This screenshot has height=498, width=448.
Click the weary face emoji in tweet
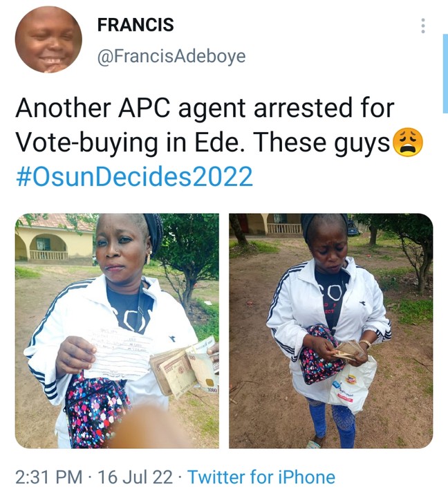coord(407,143)
